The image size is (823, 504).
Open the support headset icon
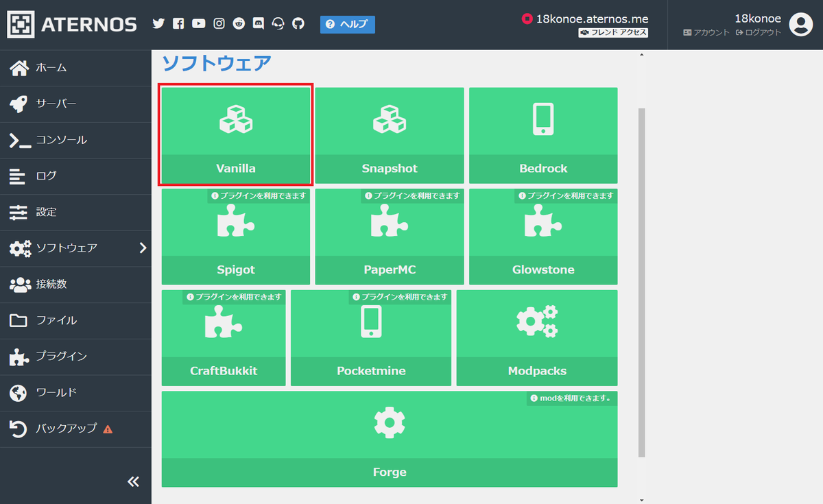pyautogui.click(x=278, y=24)
